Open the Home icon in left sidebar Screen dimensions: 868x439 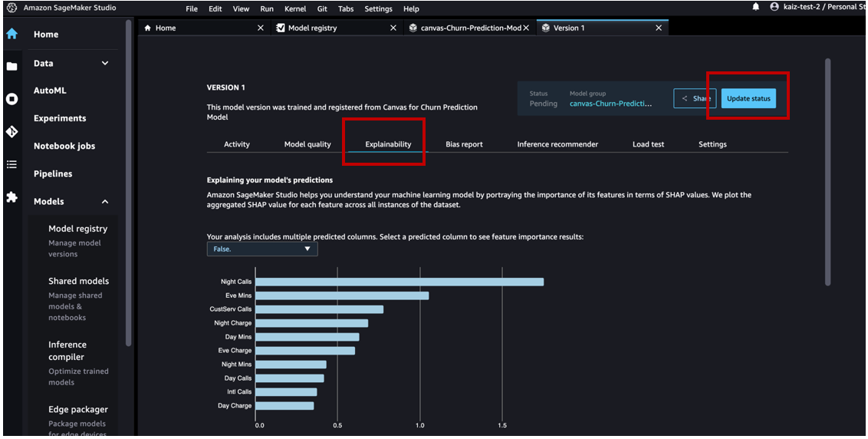12,34
